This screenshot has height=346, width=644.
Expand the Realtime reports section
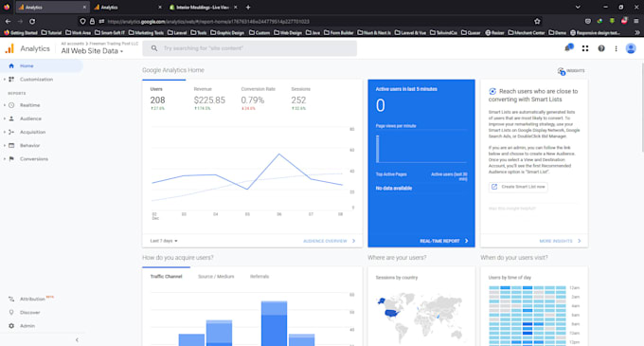pyautogui.click(x=5, y=105)
